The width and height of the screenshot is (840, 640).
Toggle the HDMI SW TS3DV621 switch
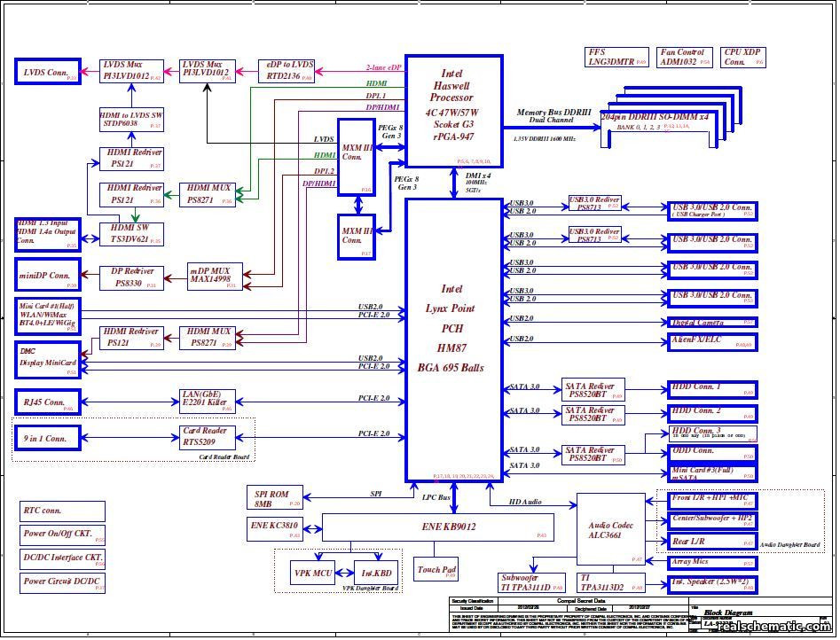(x=132, y=232)
